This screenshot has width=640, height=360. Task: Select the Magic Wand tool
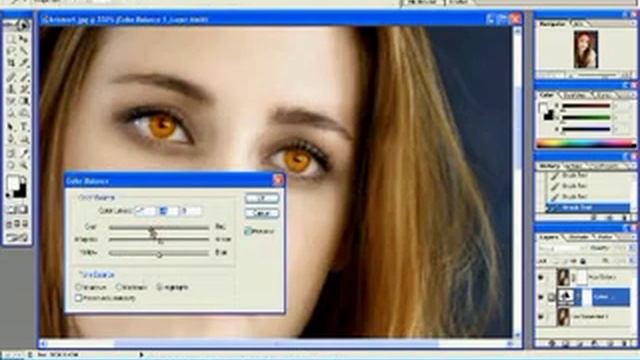point(24,51)
